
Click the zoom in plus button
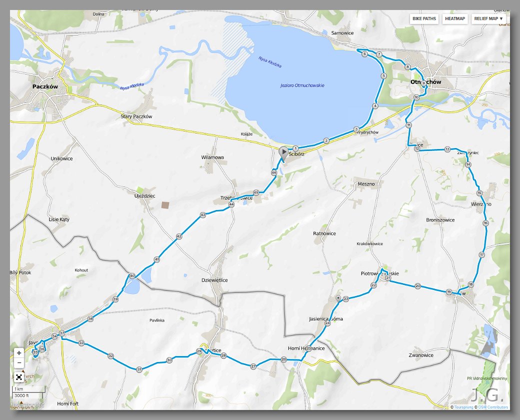tap(19, 353)
